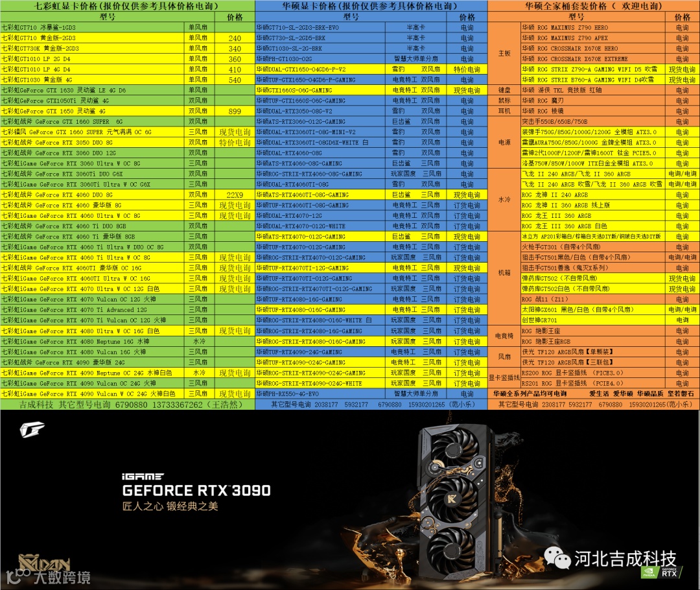Viewport: 700px width, 590px height.
Task: Click the iGame wing logo in the banner
Action: (32, 430)
